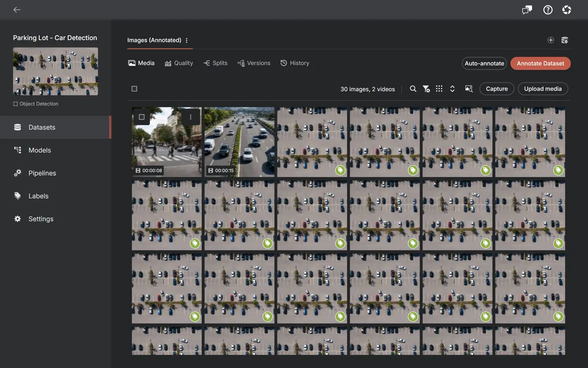588x368 pixels.
Task: Click the Capture button
Action: click(x=497, y=89)
